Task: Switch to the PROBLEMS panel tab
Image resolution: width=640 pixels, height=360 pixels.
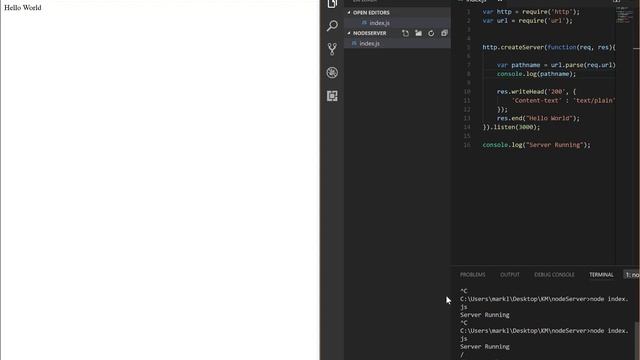Action: coord(473,275)
